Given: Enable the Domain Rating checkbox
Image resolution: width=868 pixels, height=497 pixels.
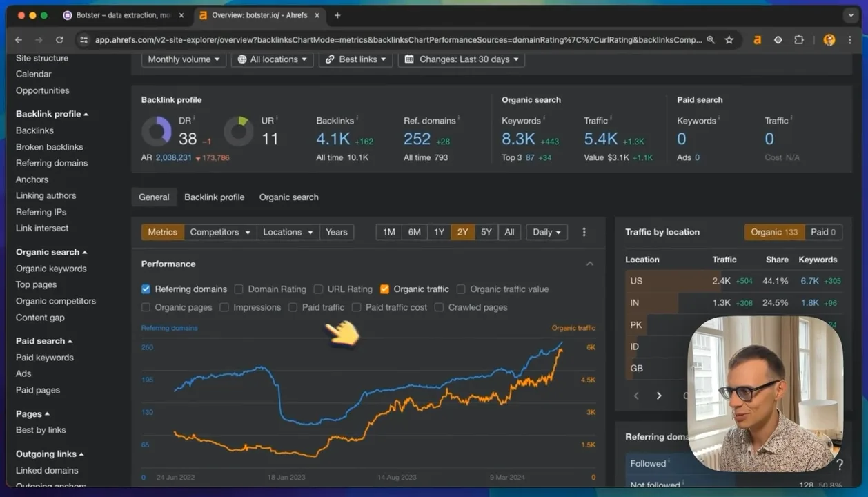Looking at the screenshot, I should point(239,289).
